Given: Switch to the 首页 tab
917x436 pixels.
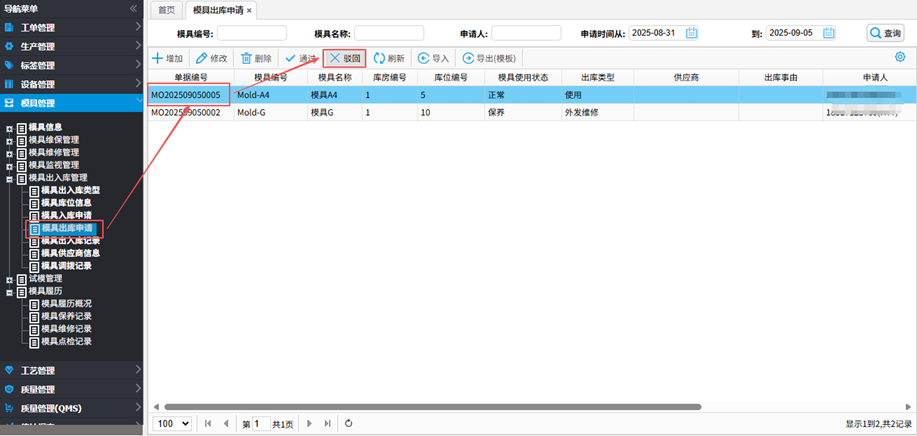Looking at the screenshot, I should click(166, 9).
